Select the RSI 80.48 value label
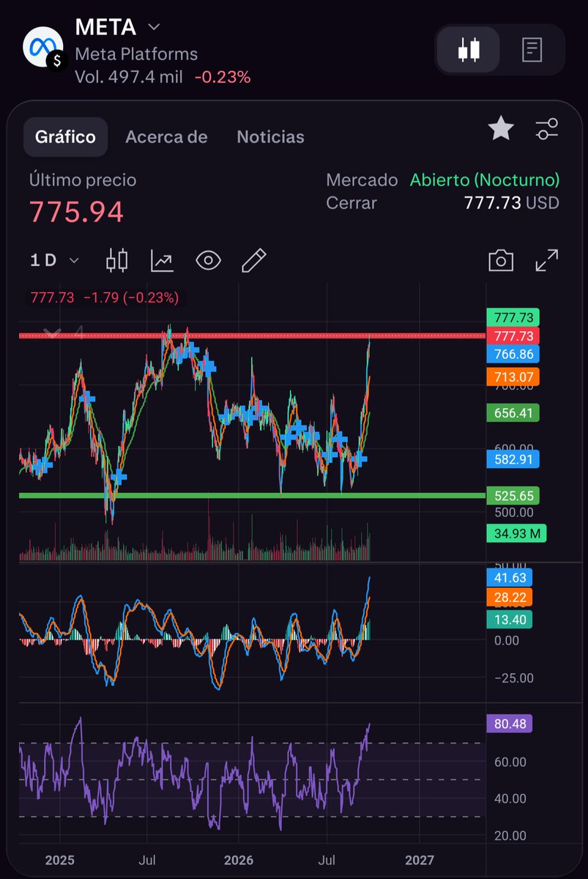This screenshot has width=588, height=879. pyautogui.click(x=509, y=724)
